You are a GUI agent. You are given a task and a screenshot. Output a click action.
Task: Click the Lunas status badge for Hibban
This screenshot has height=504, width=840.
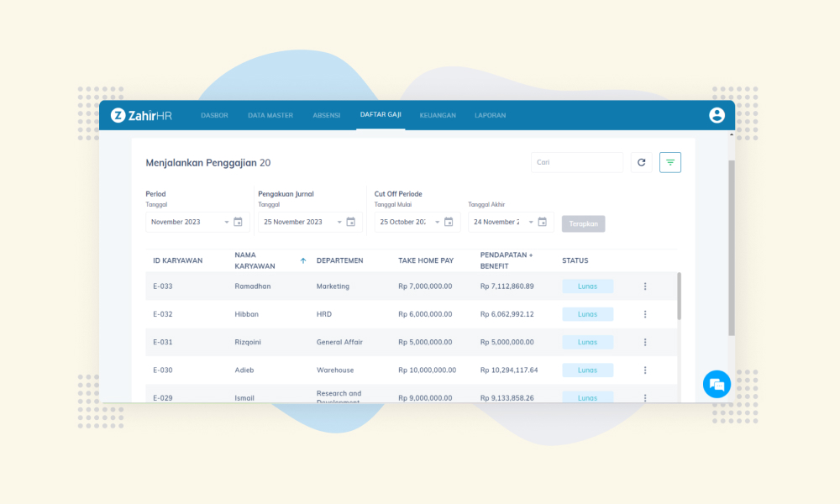(x=588, y=314)
